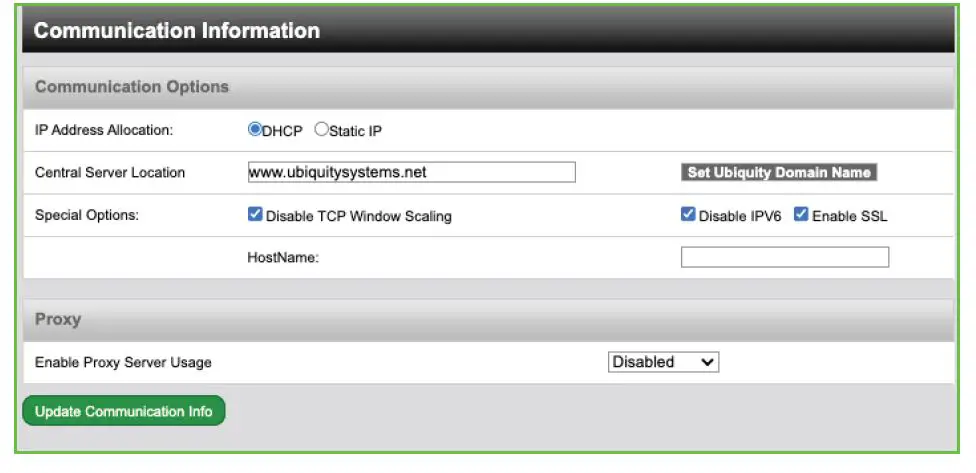Uncheck the Disable TCP Window Scaling checkbox

[255, 215]
